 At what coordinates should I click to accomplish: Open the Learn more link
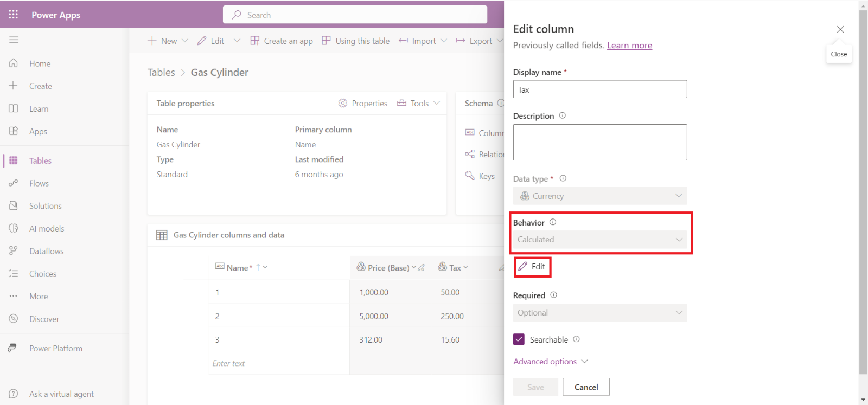point(629,46)
